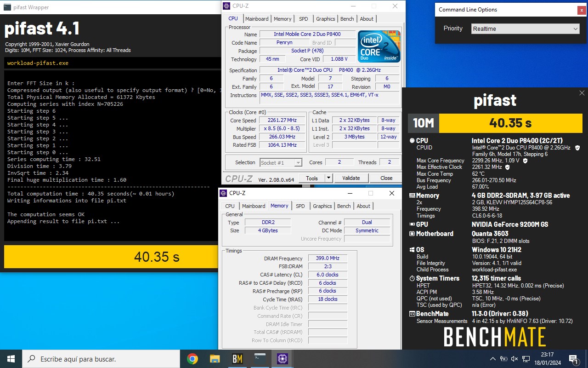Open BenchMate taskbar icon

pyautogui.click(x=237, y=359)
